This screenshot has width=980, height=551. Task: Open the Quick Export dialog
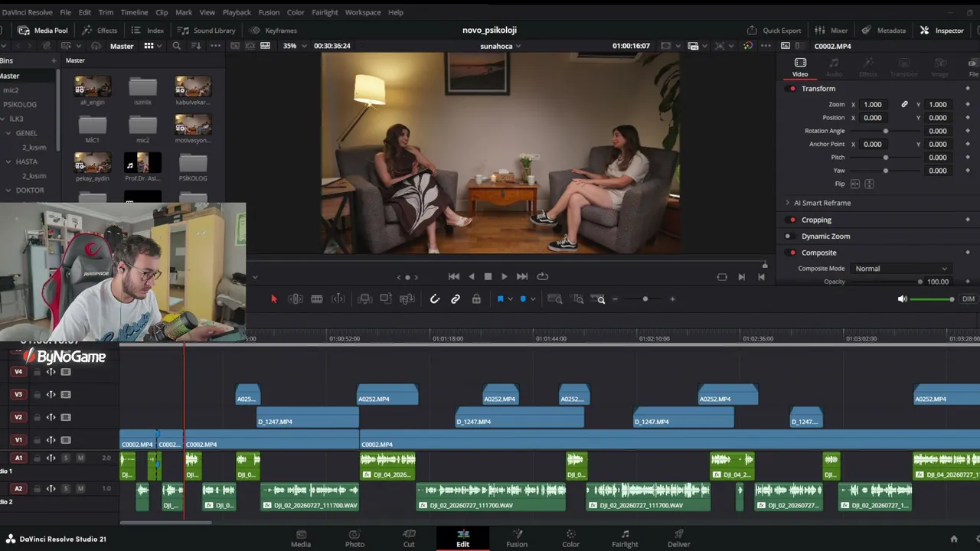[774, 31]
